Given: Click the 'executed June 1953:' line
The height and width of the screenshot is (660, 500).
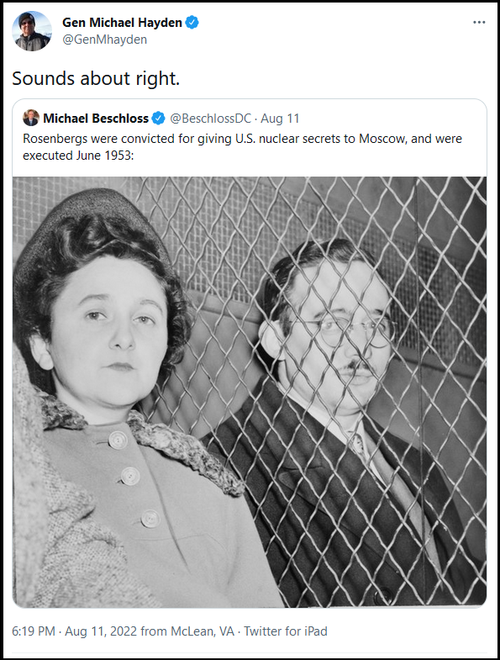Looking at the screenshot, I should (x=78, y=156).
